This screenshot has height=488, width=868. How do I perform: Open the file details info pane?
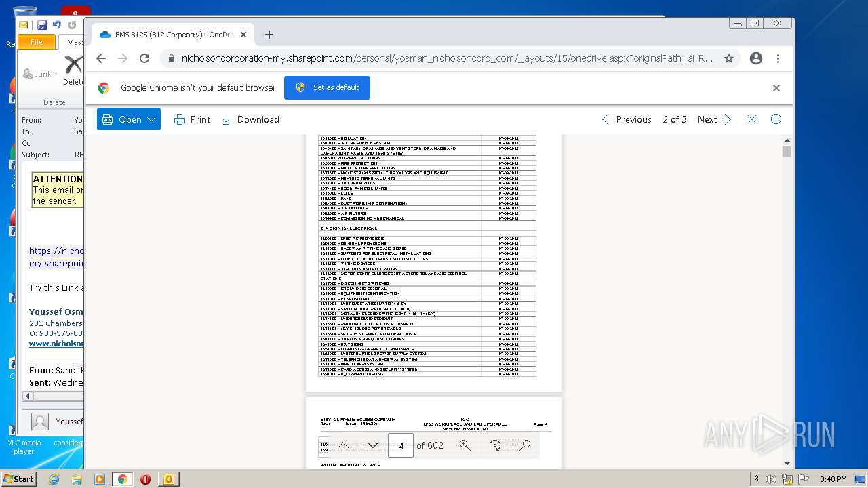776,119
